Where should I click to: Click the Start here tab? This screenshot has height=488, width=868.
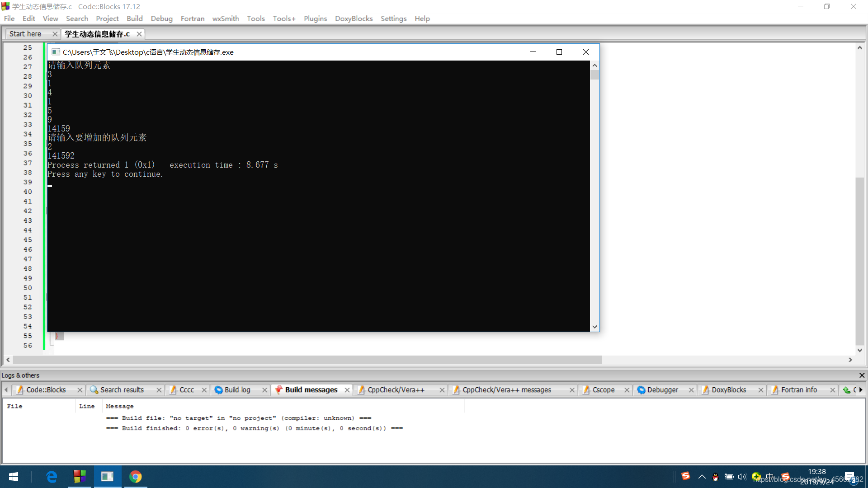click(x=28, y=34)
